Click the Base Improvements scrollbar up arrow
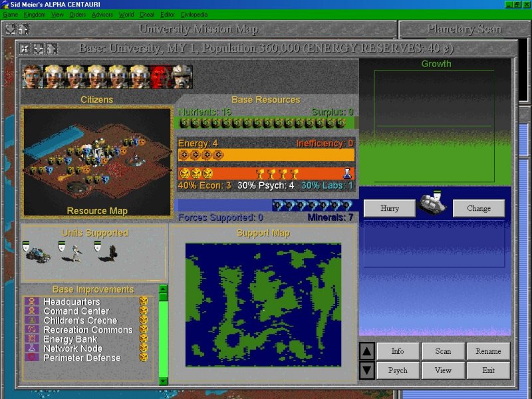Viewport: 532px width, 399px height. [x=163, y=289]
